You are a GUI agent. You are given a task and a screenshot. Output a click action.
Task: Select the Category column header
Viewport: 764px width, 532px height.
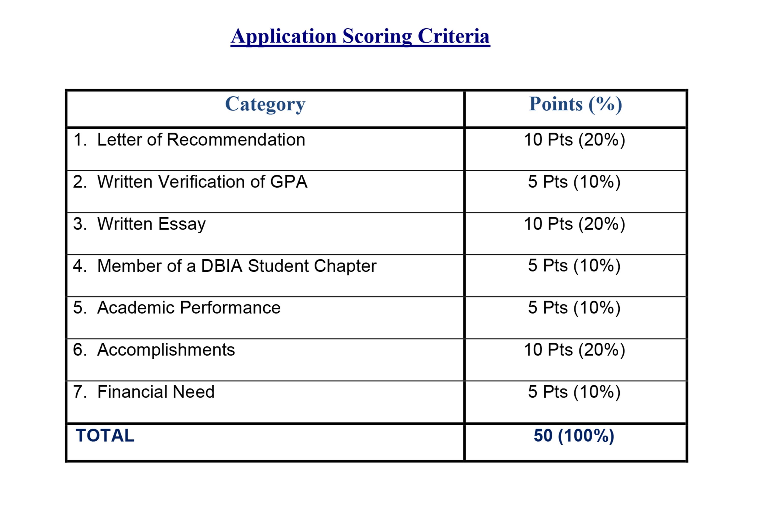265,104
